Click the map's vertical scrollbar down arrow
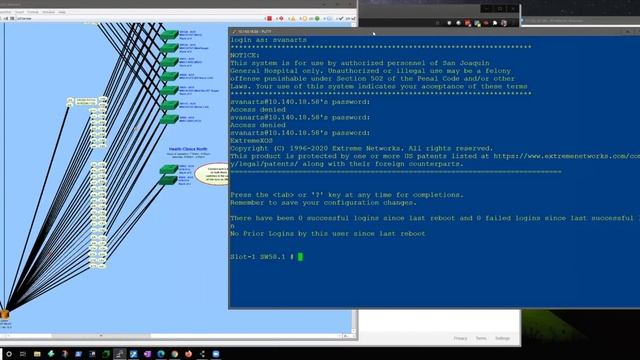 tap(353, 331)
